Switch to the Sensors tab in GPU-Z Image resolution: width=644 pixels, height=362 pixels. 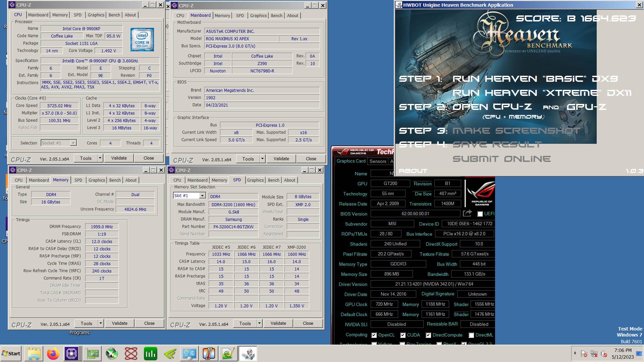click(378, 161)
